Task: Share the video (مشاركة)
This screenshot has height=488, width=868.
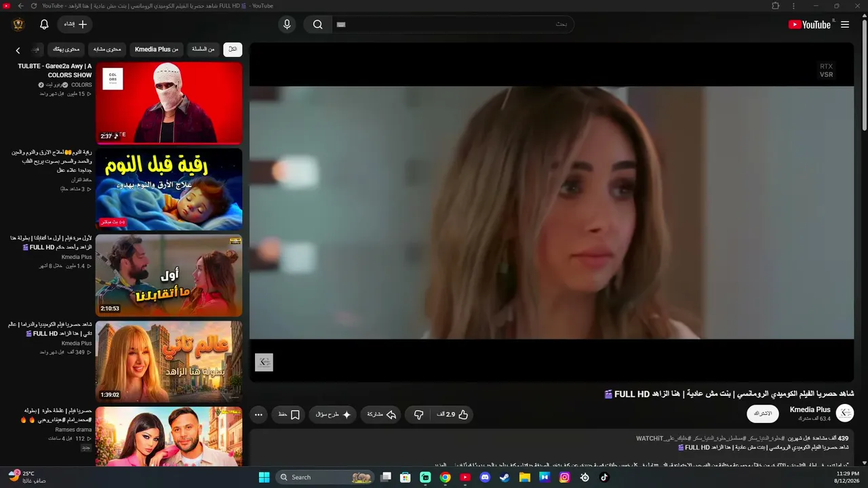Action: point(382,415)
